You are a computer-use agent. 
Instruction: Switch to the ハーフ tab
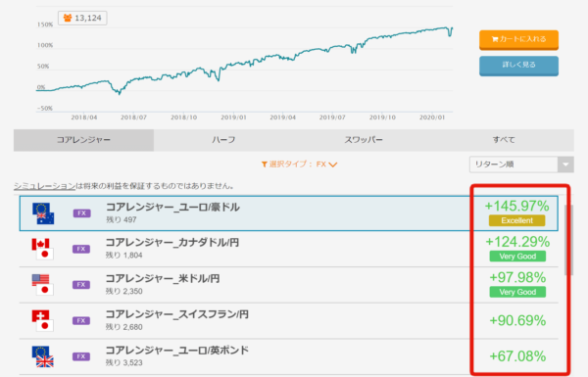tap(223, 140)
